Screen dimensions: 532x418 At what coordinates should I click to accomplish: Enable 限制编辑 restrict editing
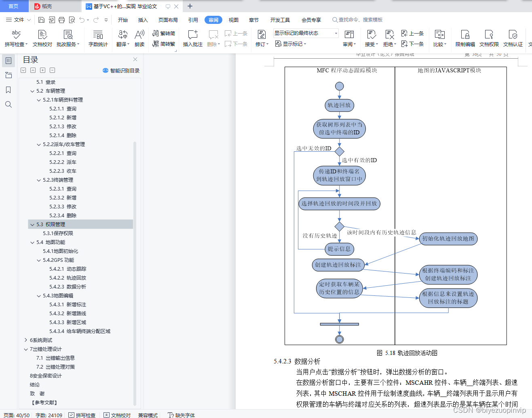465,38
